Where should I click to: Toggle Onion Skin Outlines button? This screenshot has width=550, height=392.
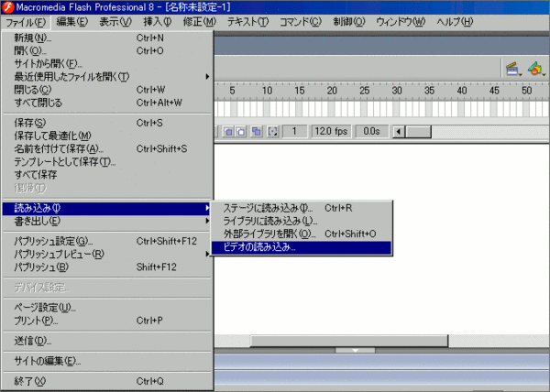[241, 132]
